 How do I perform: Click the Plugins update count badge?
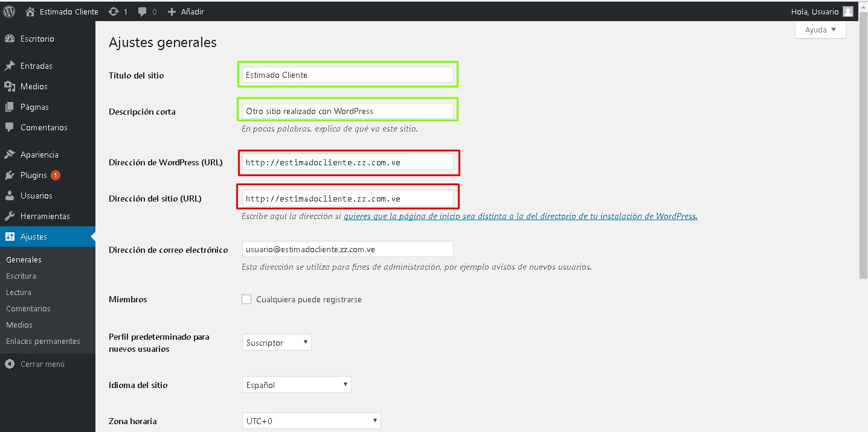coord(56,176)
